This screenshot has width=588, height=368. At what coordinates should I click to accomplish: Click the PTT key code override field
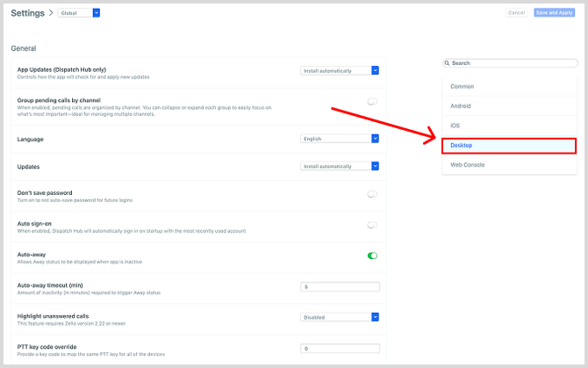click(x=340, y=349)
